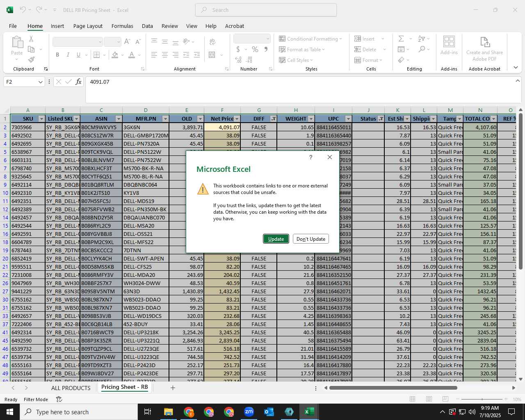This screenshot has width=525, height=420.
Task: Click the zoom slider in status bar
Action: [482, 399]
